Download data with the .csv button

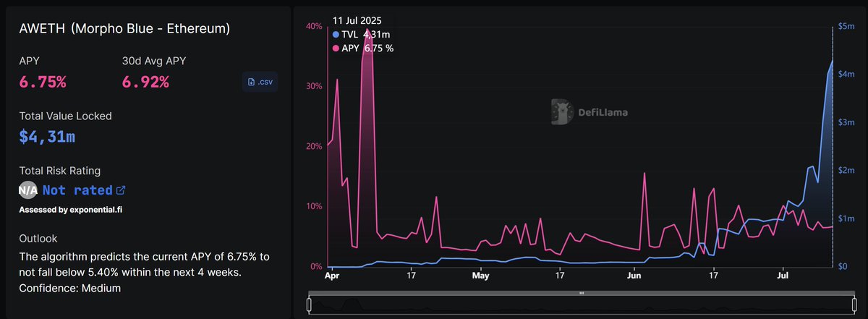point(260,82)
